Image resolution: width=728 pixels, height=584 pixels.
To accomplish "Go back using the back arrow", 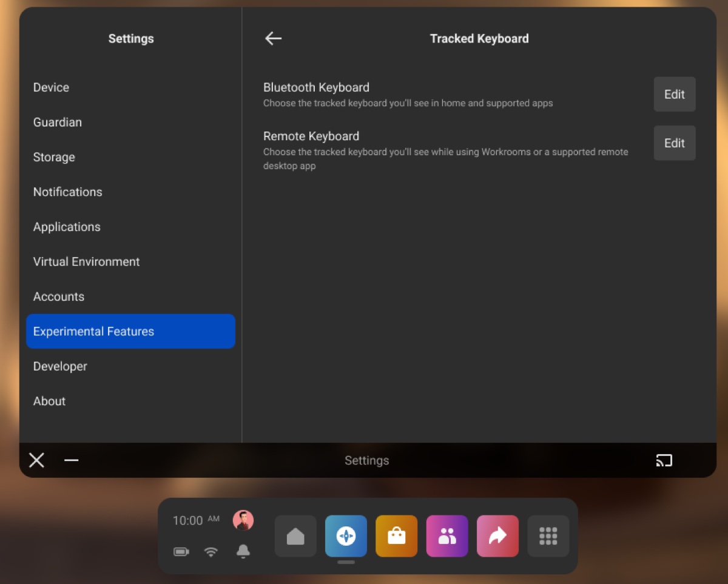I will (x=273, y=38).
